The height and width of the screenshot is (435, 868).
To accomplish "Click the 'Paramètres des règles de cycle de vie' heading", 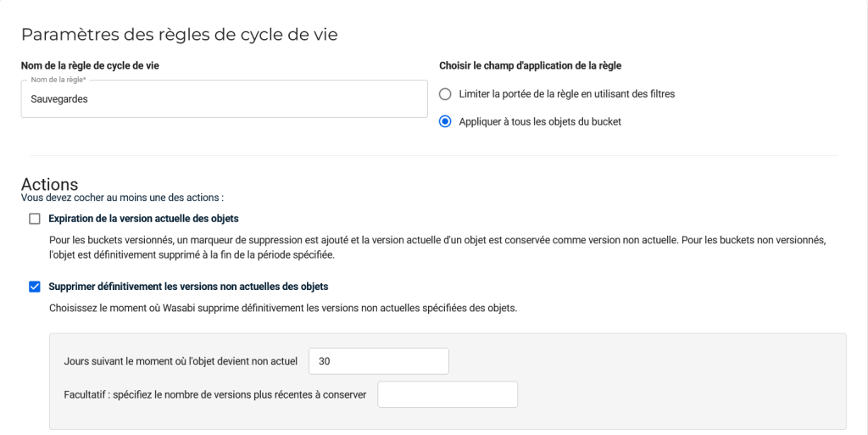I will click(x=179, y=35).
